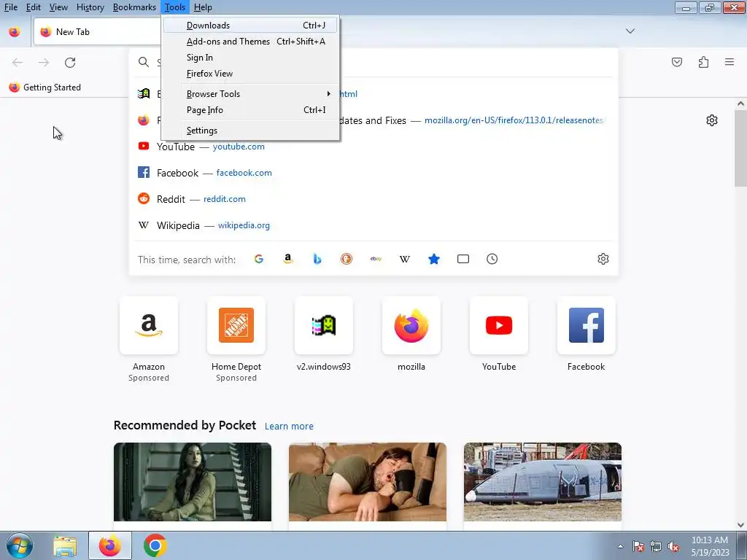This screenshot has height=560, width=747.
Task: Open the list all tabs chevron
Action: tap(630, 31)
